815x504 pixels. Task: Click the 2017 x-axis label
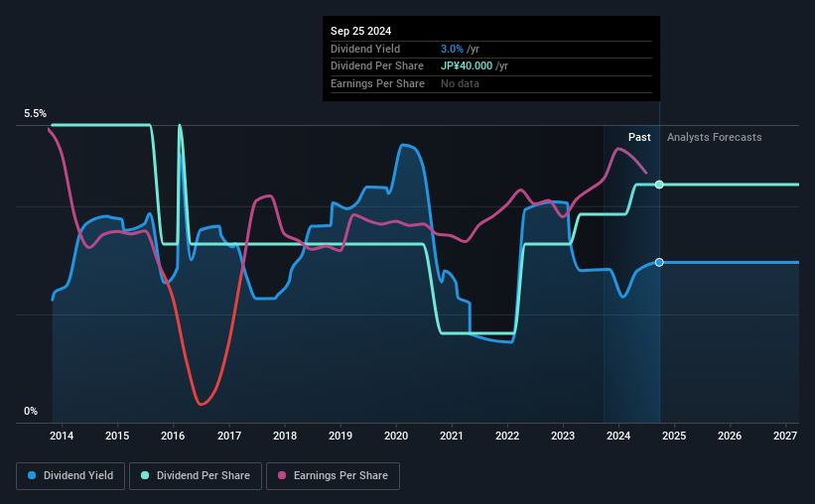pyautogui.click(x=228, y=436)
